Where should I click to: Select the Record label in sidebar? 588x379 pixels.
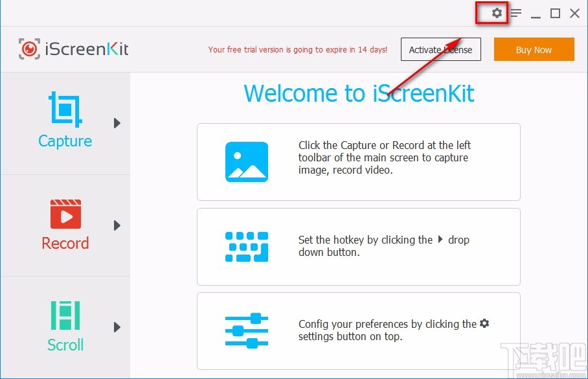tap(65, 243)
